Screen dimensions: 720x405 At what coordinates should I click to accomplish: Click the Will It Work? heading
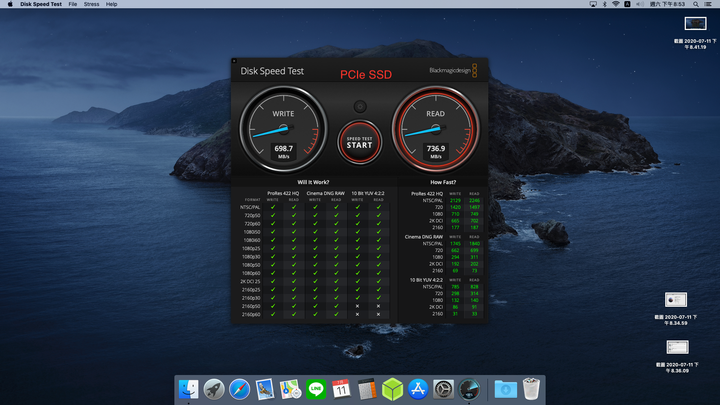[x=313, y=182]
